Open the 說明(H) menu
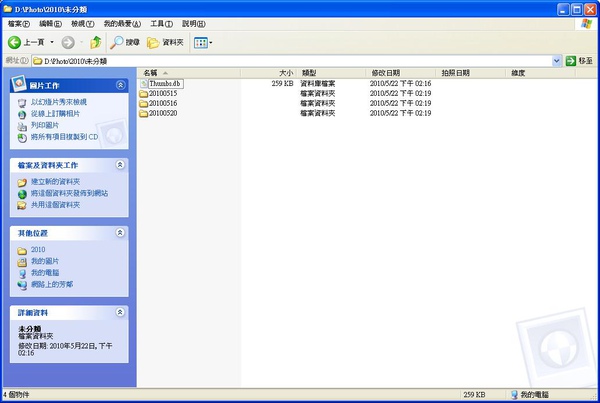The image size is (600, 403). click(194, 24)
